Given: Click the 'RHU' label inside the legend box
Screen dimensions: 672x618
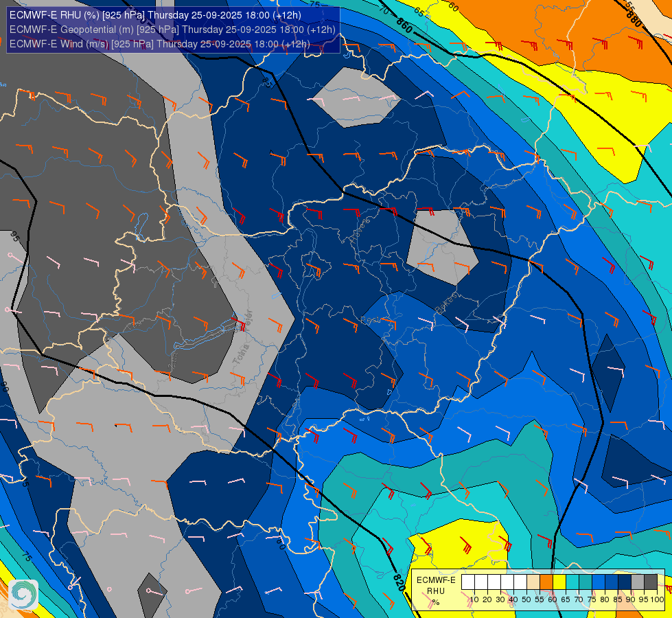Looking at the screenshot, I should [x=436, y=591].
